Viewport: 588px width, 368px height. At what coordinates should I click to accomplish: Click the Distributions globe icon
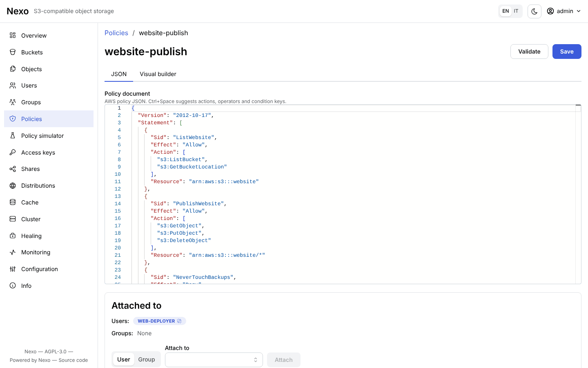pyautogui.click(x=13, y=186)
